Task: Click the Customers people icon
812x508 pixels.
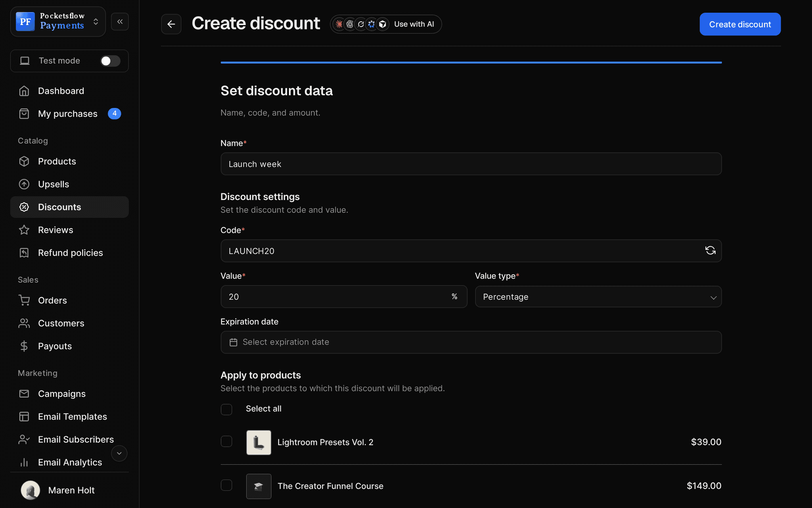Action: pos(24,323)
